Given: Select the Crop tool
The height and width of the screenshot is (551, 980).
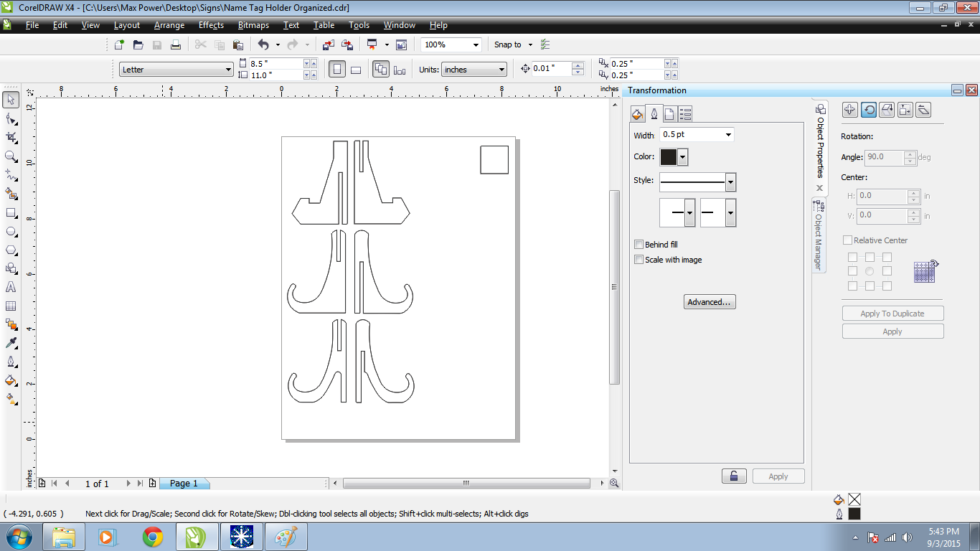Looking at the screenshot, I should coord(11,137).
